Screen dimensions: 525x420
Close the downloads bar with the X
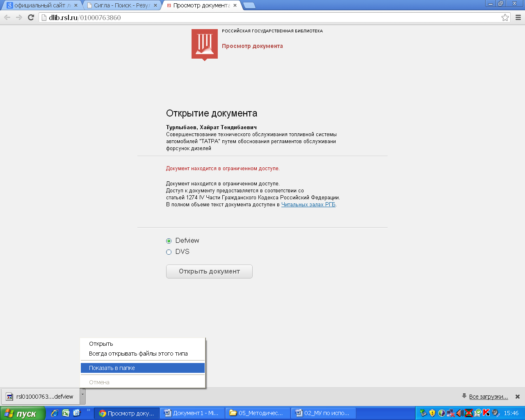pyautogui.click(x=518, y=397)
